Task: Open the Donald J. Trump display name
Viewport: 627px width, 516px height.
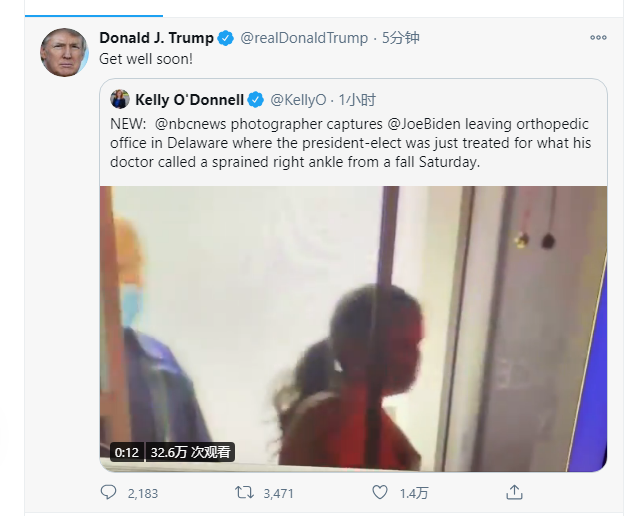Action: (x=156, y=38)
